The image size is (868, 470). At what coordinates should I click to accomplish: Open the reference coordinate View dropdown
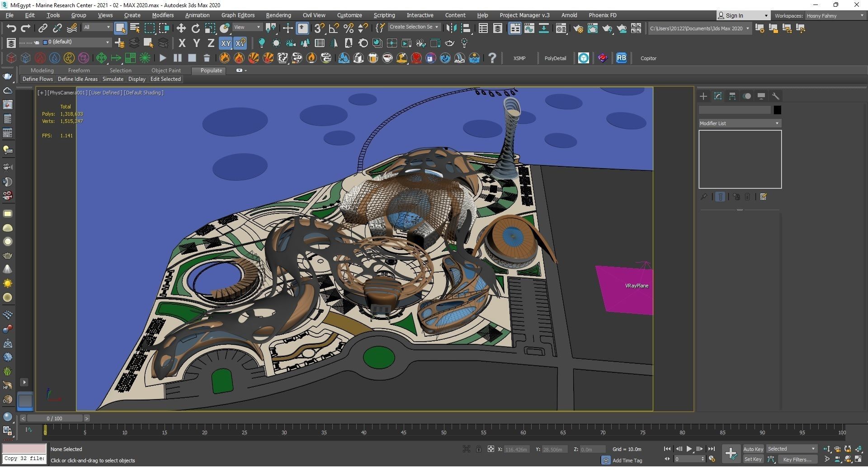coord(247,27)
